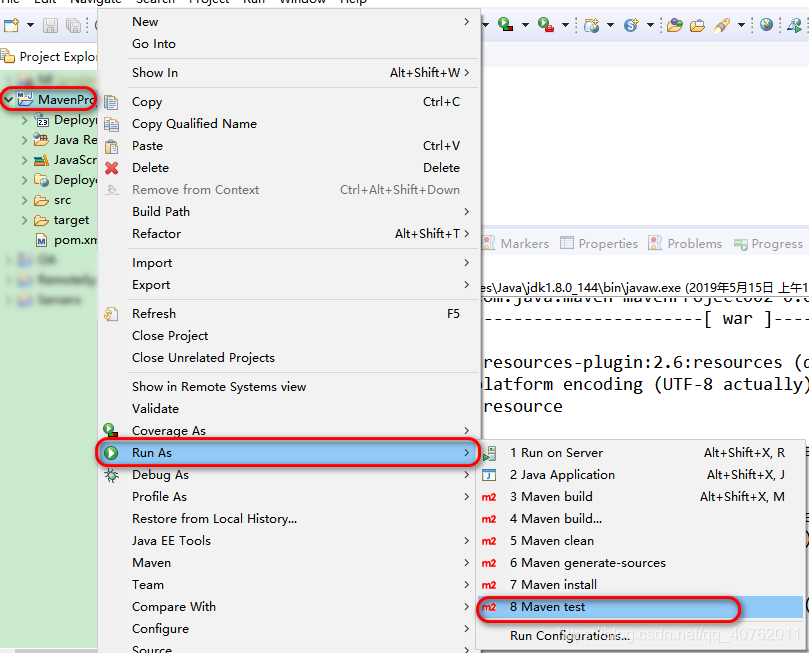Viewport: 809px width, 653px height.
Task: Select the target folder in tree
Action: tap(61, 220)
